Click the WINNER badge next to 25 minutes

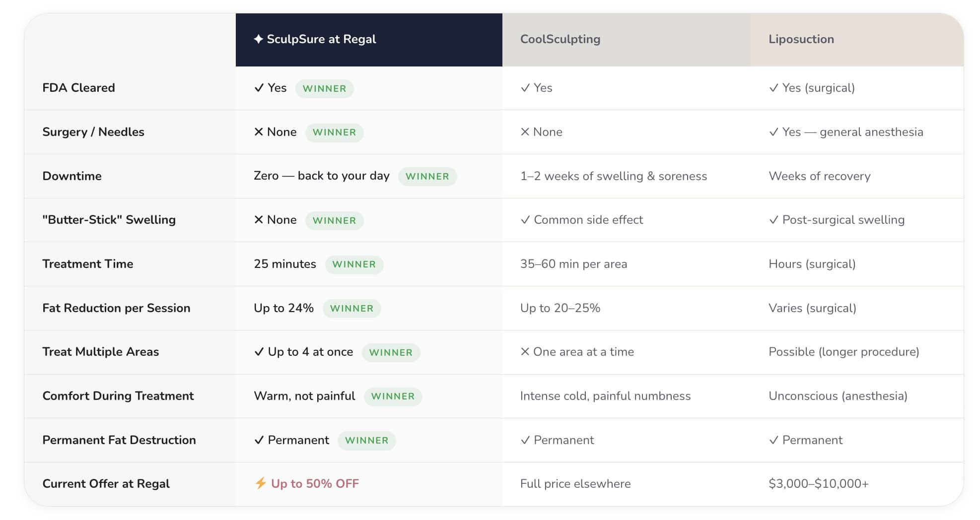pyautogui.click(x=353, y=264)
